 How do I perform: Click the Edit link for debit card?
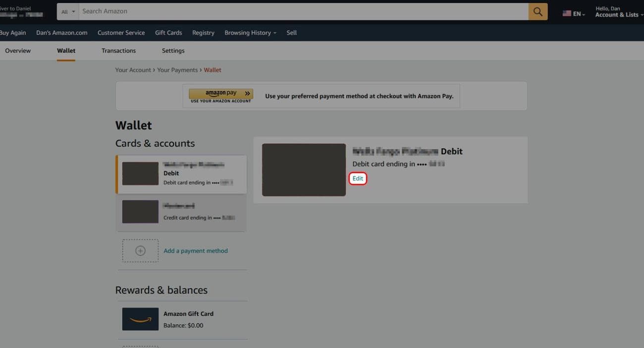tap(358, 178)
